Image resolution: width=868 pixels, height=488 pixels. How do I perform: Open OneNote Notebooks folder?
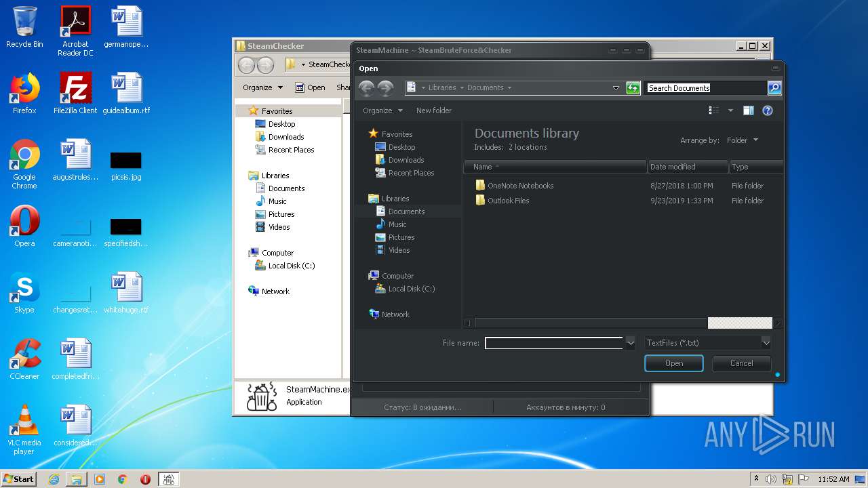tap(514, 186)
